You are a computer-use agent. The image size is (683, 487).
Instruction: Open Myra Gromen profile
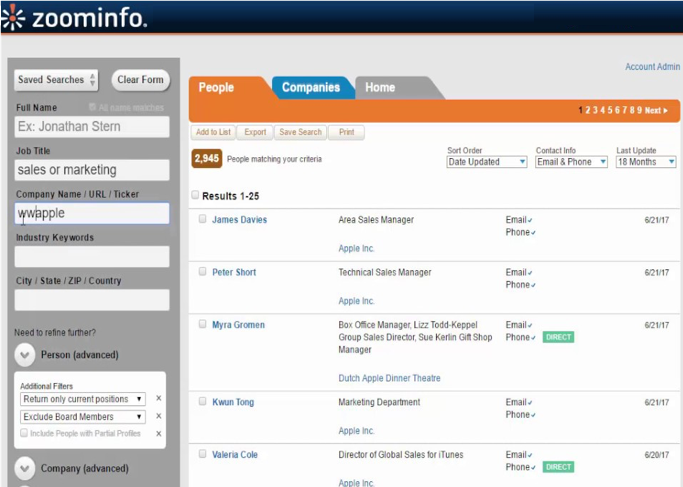click(x=238, y=325)
